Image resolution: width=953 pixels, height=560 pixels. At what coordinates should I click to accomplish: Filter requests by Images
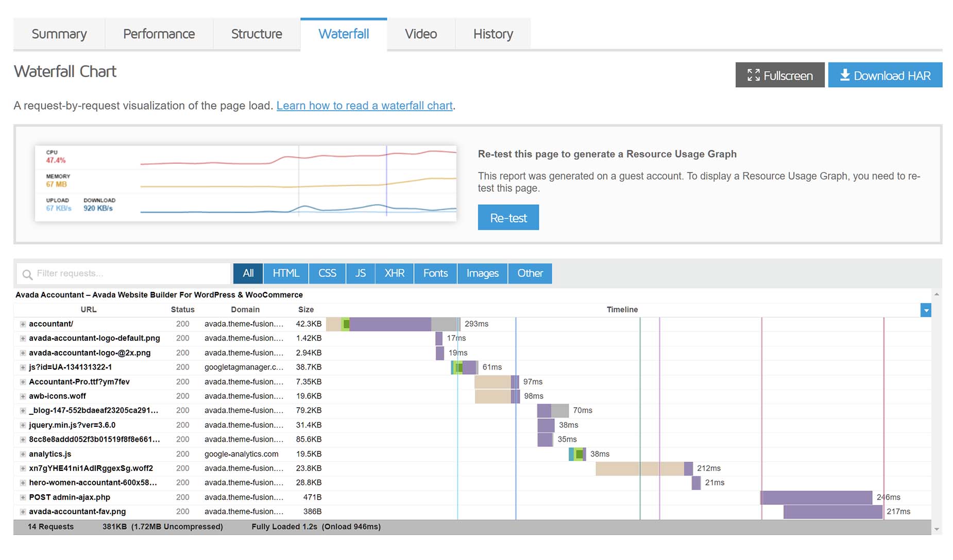(483, 273)
